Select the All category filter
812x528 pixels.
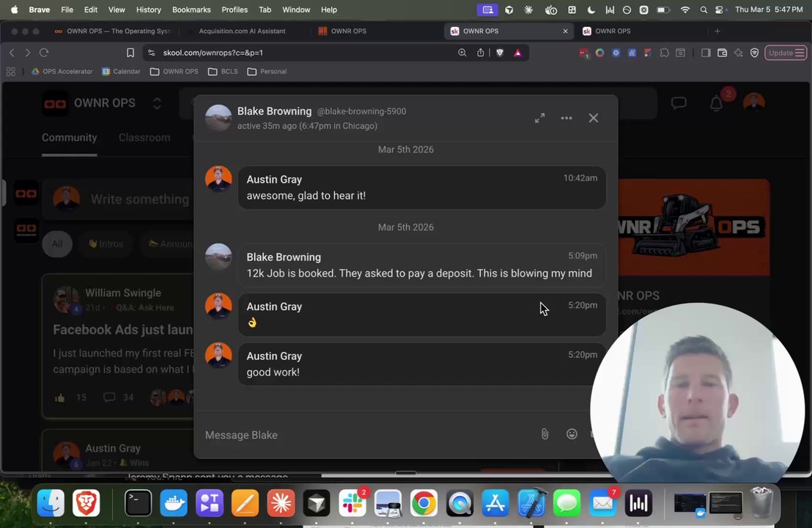click(x=57, y=243)
